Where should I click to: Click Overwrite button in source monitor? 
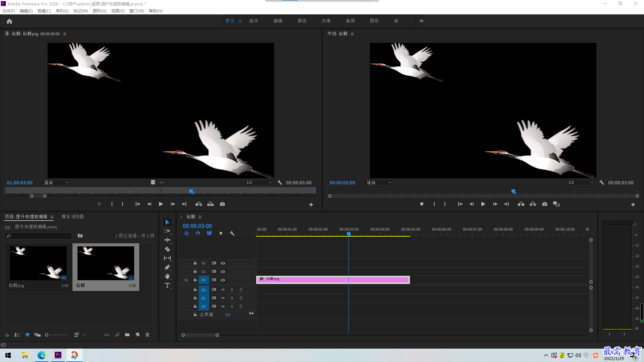(x=211, y=204)
